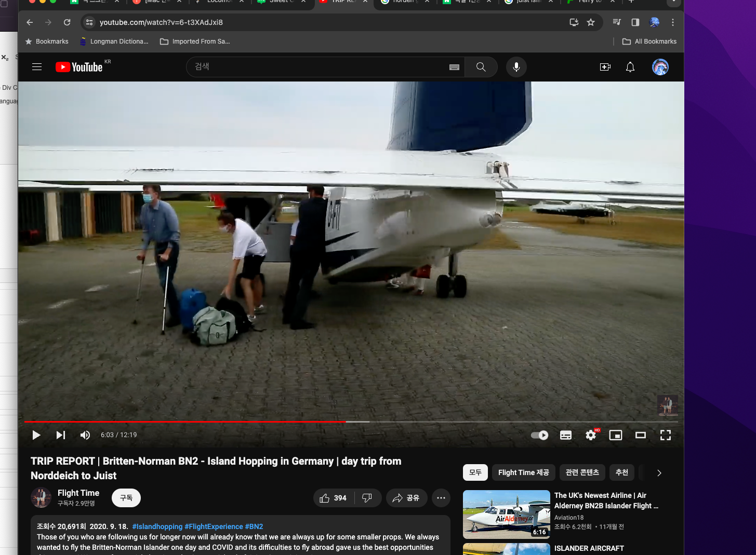Viewport: 756px width, 555px height.
Task: Open Longman Dictionary bookmark
Action: pyautogui.click(x=114, y=42)
